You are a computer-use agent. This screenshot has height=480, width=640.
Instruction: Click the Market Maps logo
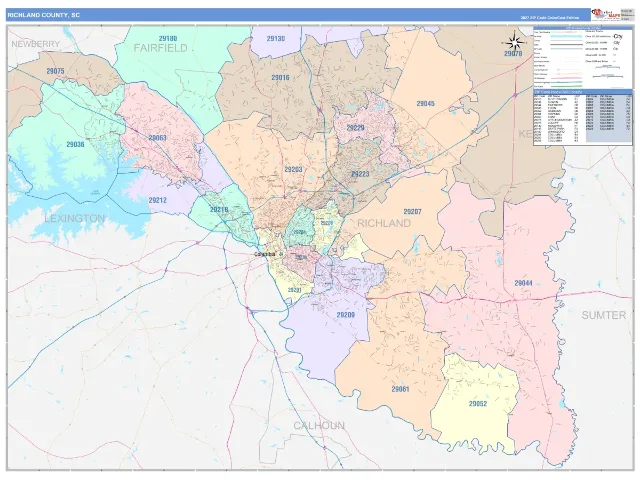coord(605,15)
